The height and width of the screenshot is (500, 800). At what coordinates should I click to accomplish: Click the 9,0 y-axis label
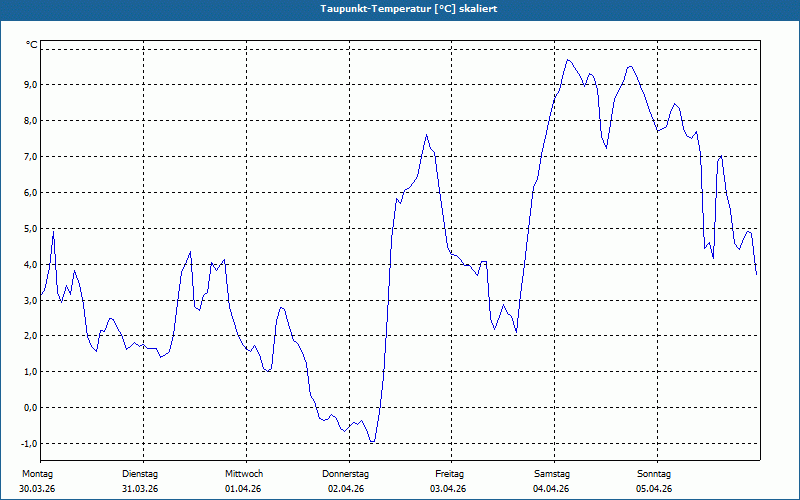pos(31,85)
